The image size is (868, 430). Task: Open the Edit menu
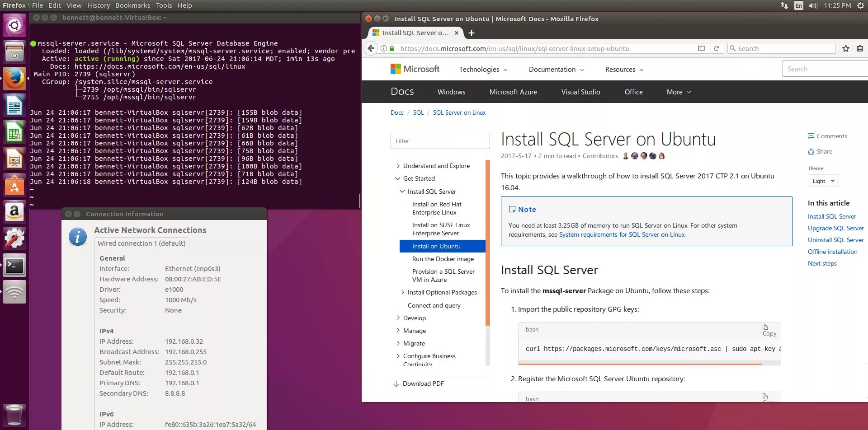(55, 5)
